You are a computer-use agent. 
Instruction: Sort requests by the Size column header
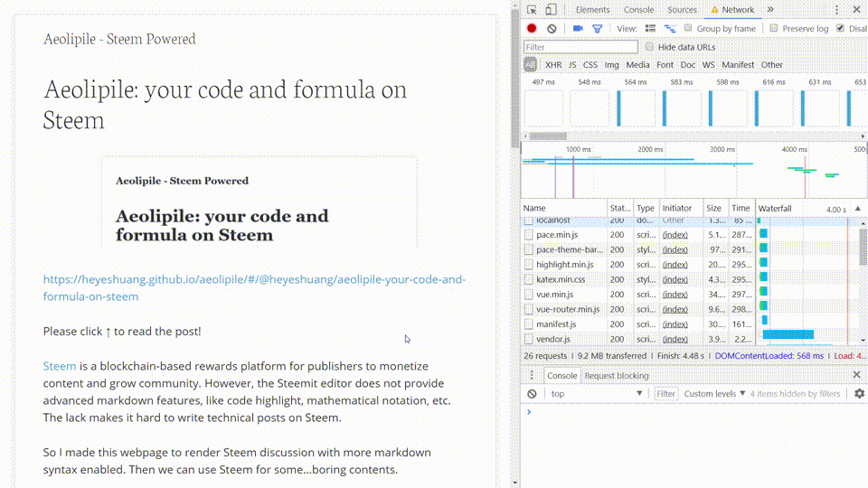coord(715,208)
